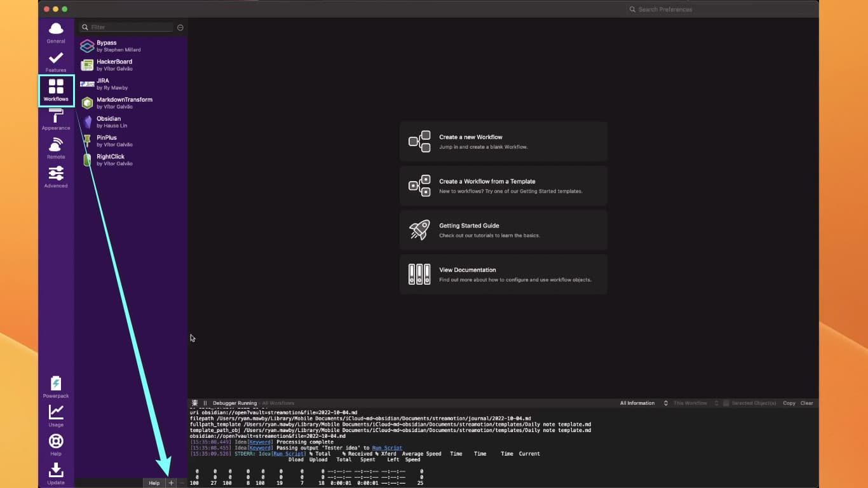Select the MarkdownTransform workflow
This screenshot has height=488, width=868.
pyautogui.click(x=132, y=103)
